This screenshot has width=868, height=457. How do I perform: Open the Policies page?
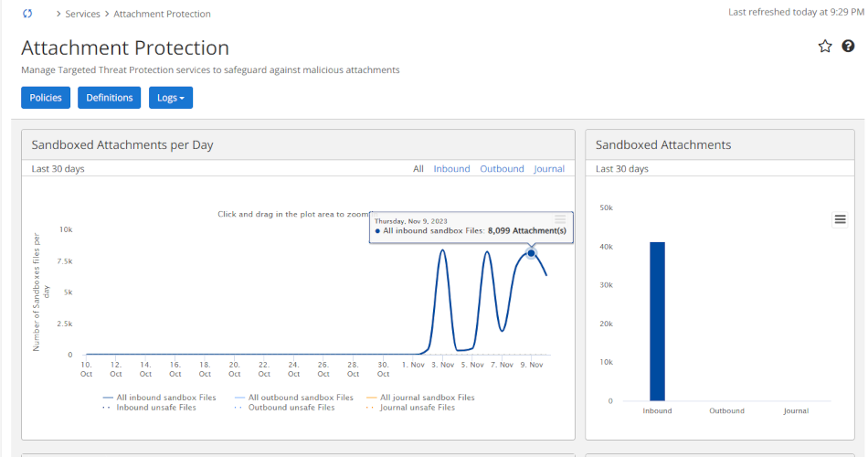point(46,98)
